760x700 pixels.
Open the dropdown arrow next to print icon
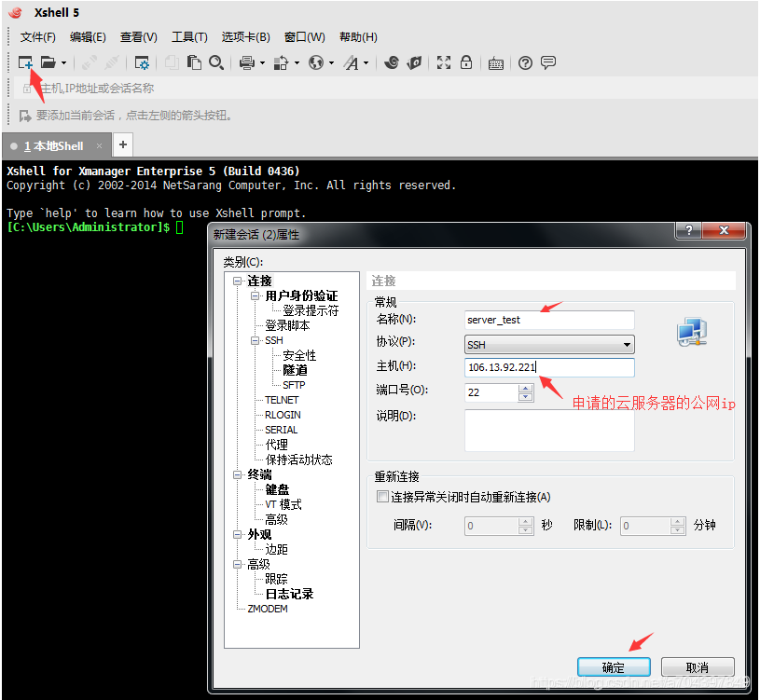(x=262, y=63)
